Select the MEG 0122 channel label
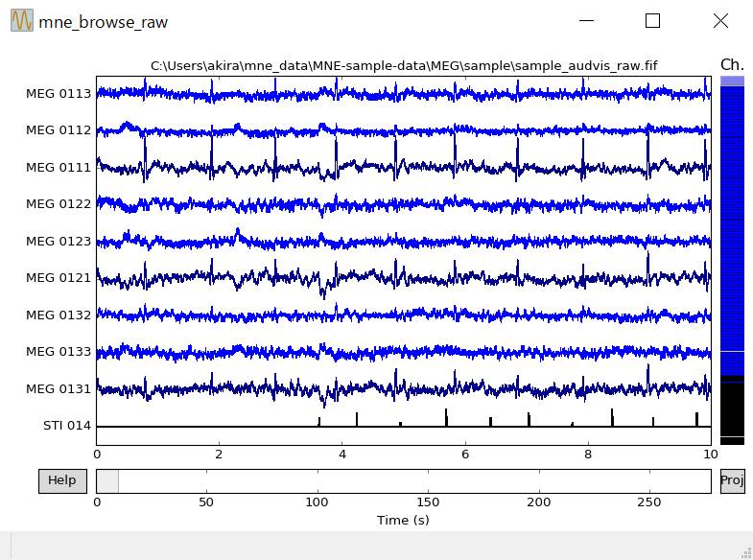753x560 pixels. [x=59, y=204]
